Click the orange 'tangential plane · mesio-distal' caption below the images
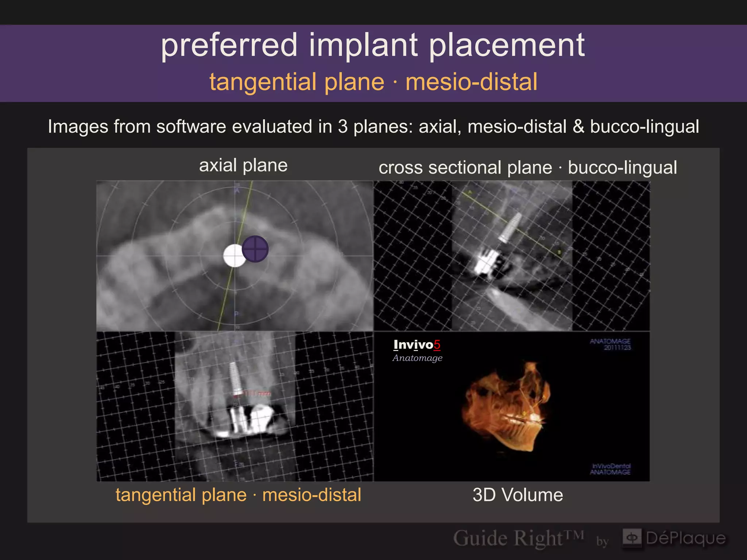The image size is (747, 560). (x=239, y=495)
